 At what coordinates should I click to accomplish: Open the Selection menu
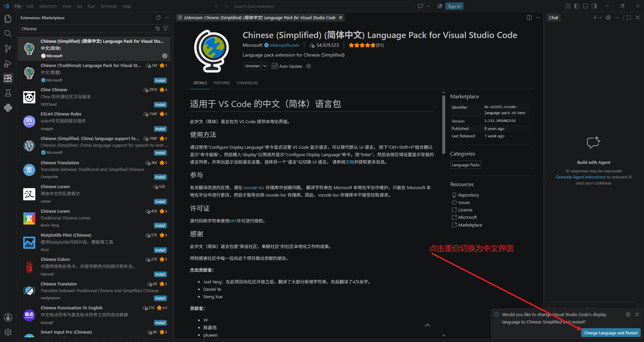pyautogui.click(x=48, y=6)
